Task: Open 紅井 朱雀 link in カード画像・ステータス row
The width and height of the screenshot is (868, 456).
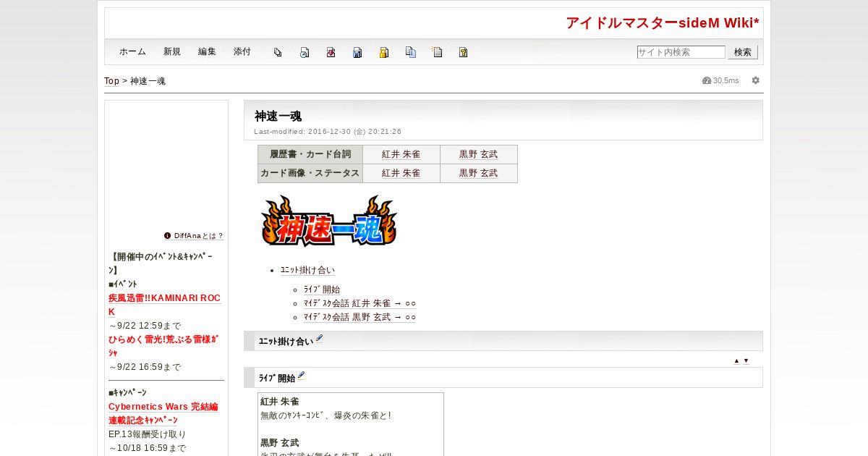Action: pyautogui.click(x=401, y=173)
